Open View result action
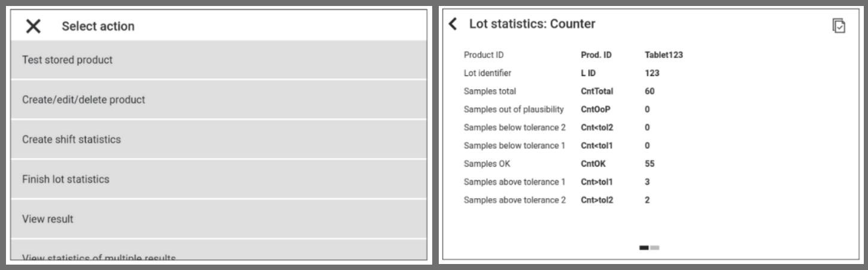Image resolution: width=868 pixels, height=270 pixels. pyautogui.click(x=218, y=219)
